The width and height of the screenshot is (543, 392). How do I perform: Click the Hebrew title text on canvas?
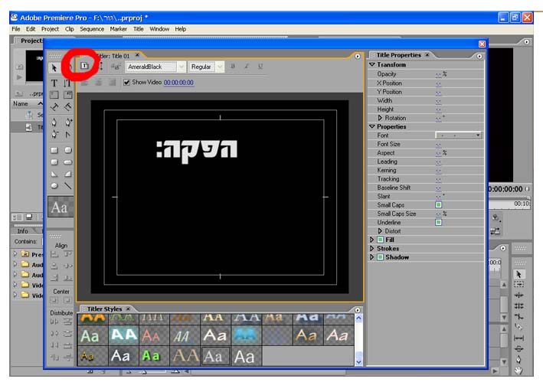coord(197,150)
